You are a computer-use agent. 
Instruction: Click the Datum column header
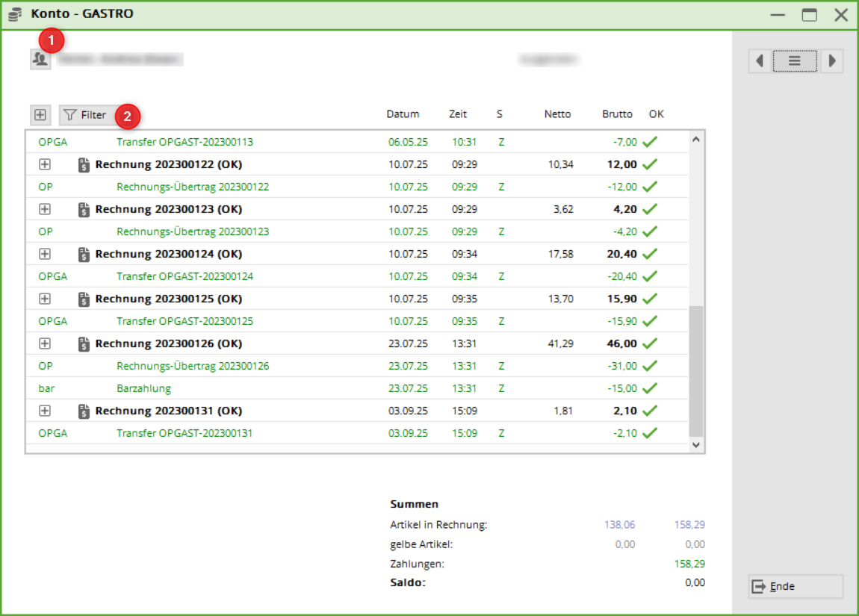403,114
